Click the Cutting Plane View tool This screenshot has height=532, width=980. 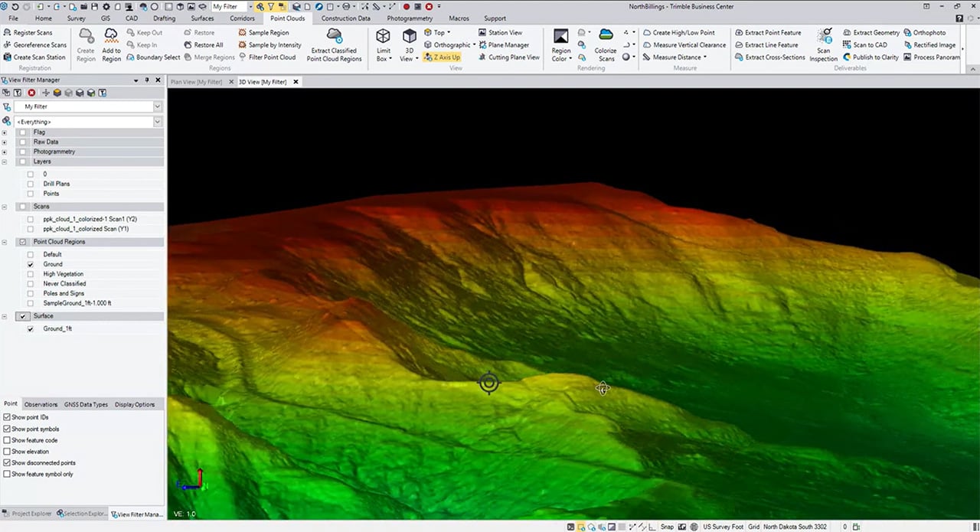click(x=508, y=57)
